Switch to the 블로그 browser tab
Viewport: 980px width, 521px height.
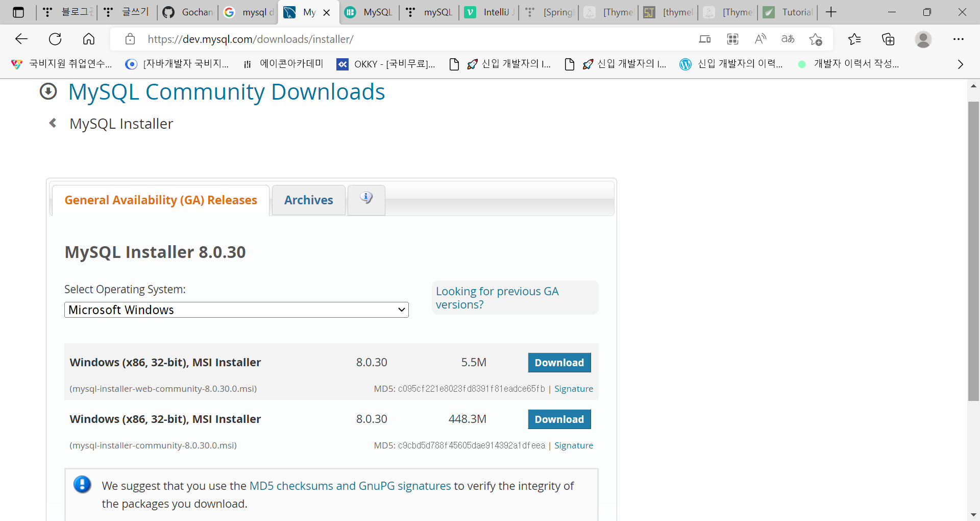pyautogui.click(x=67, y=12)
